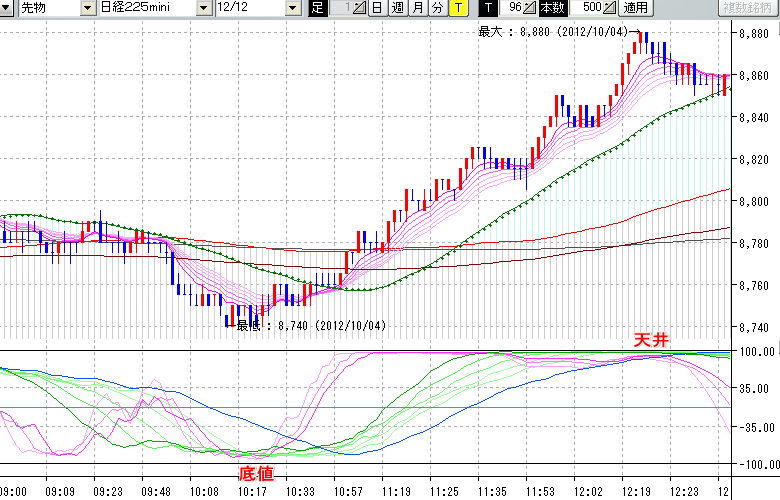Adjust the T value 96 spinner
Viewport: 780px width, 500px height.
point(530,8)
